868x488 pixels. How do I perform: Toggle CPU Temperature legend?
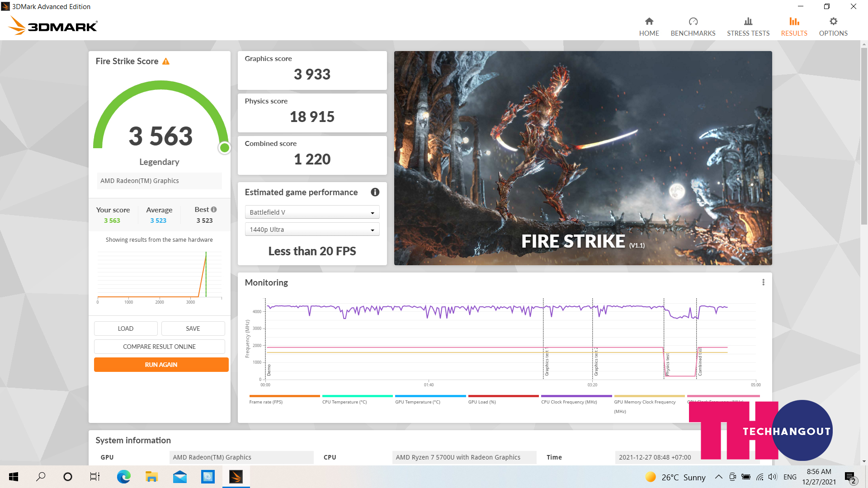coord(357,399)
